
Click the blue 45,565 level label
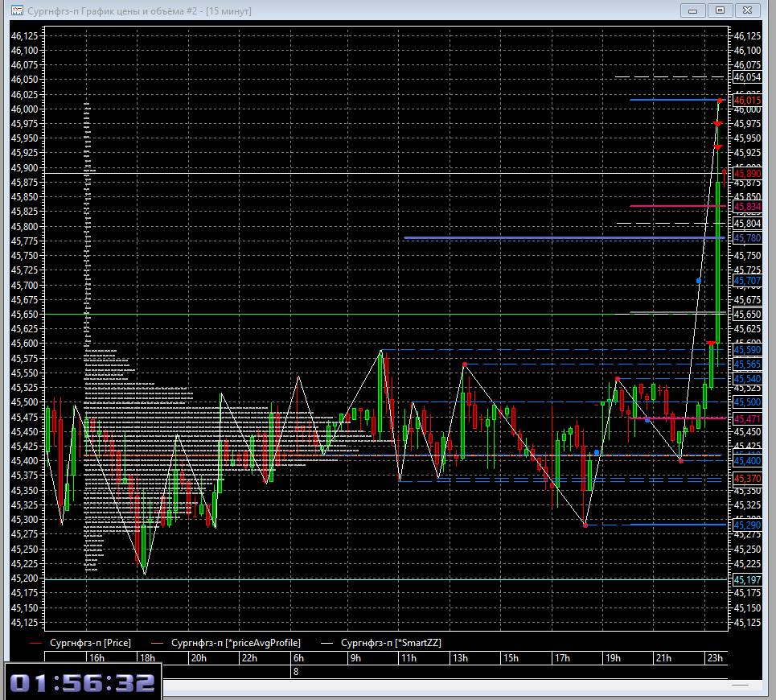pos(747,364)
